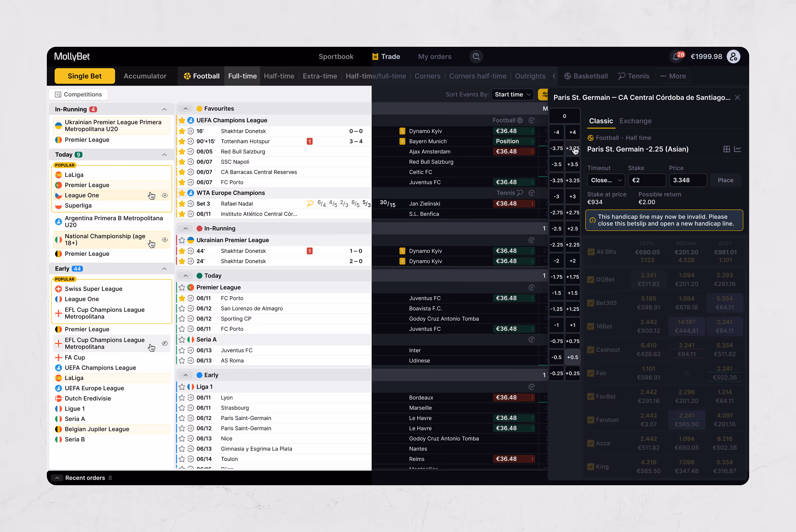Switch to Accumulator bet mode
The height and width of the screenshot is (532, 796).
145,76
